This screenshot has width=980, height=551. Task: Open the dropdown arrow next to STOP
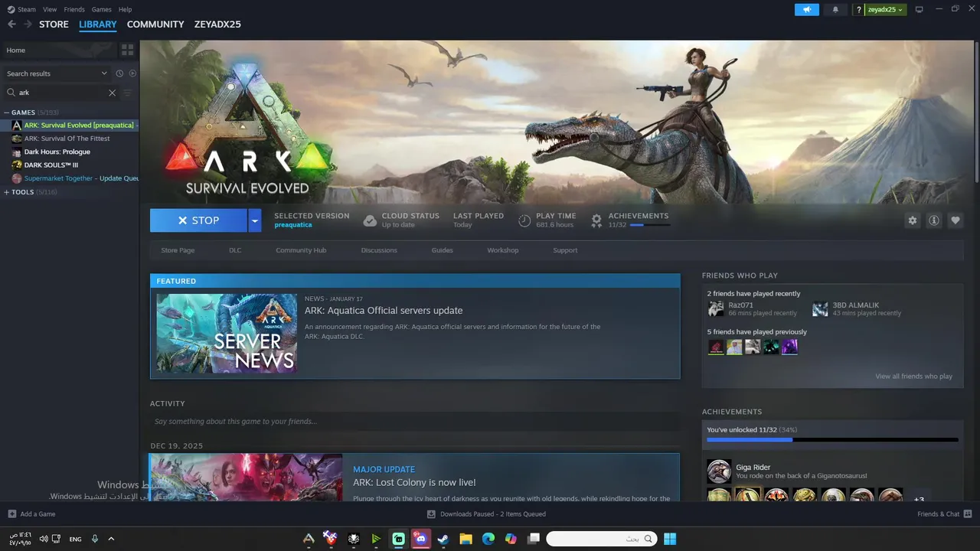pos(255,220)
